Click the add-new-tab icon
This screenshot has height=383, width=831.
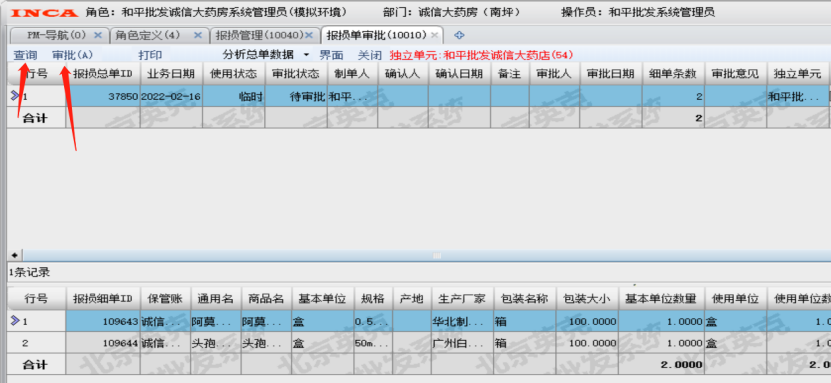point(459,35)
